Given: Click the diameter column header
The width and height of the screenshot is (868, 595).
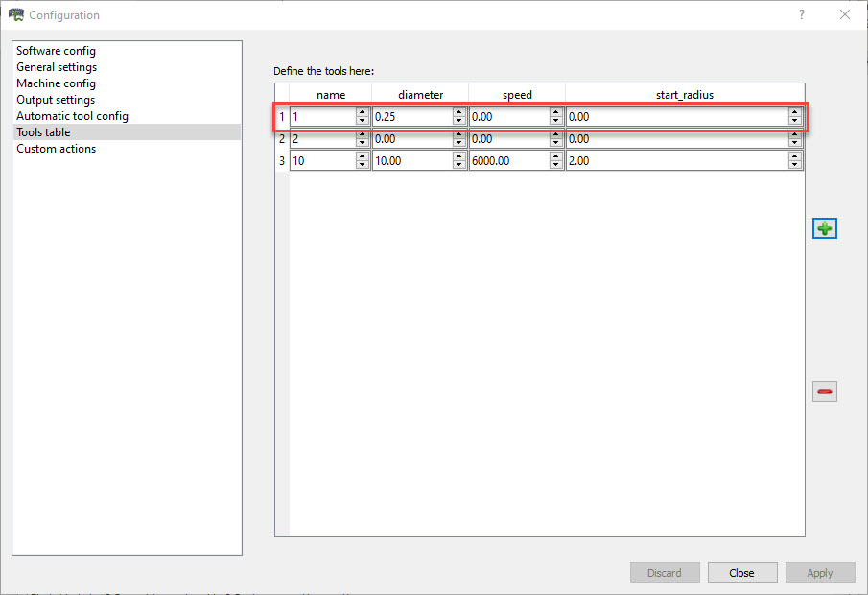Looking at the screenshot, I should (x=420, y=95).
